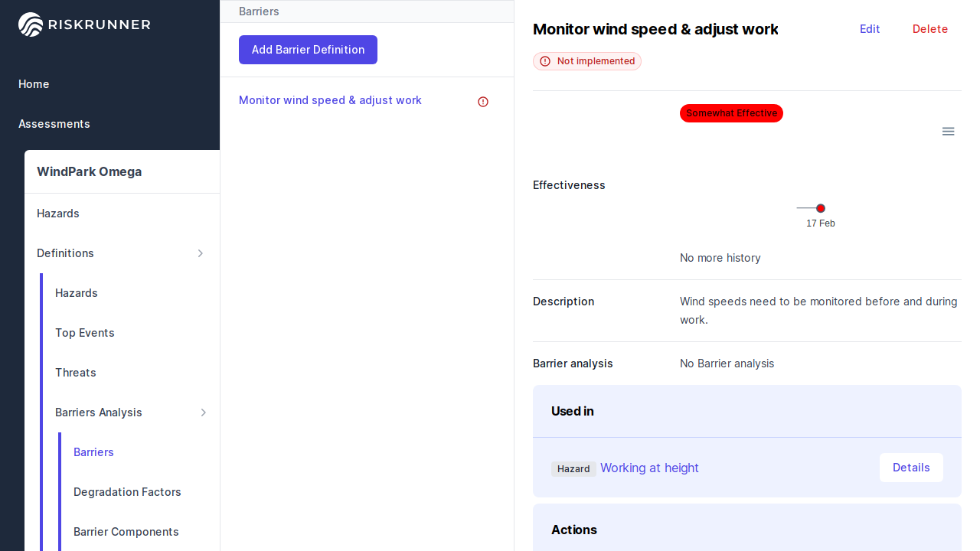Click the red warning icon beside the barrier list item

click(483, 102)
